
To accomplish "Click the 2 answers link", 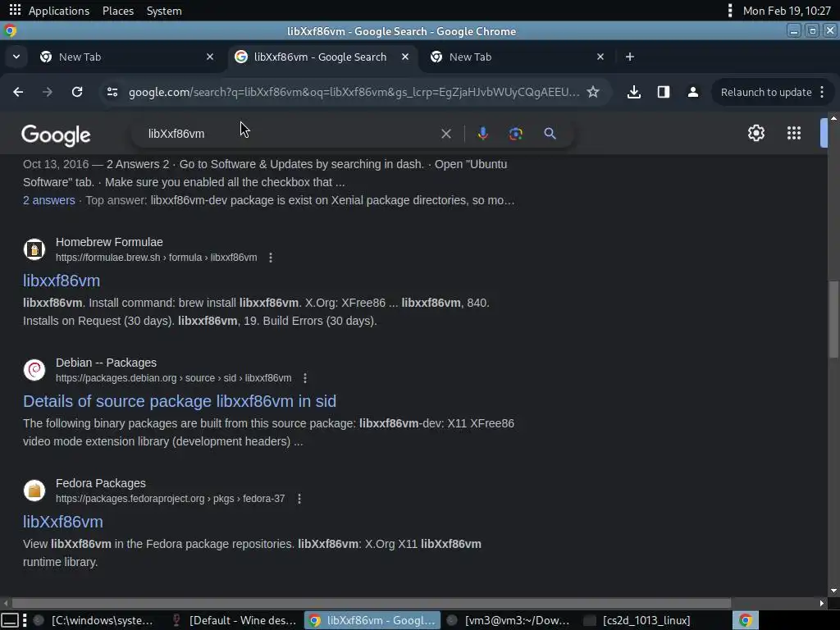I will [x=48, y=200].
